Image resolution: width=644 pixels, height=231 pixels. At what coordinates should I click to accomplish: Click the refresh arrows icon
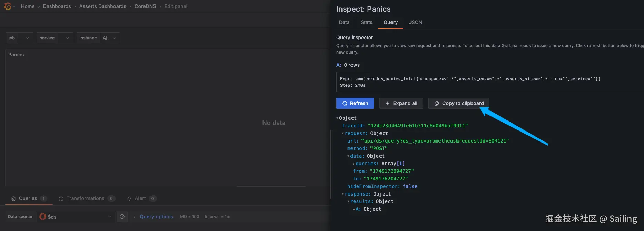344,103
